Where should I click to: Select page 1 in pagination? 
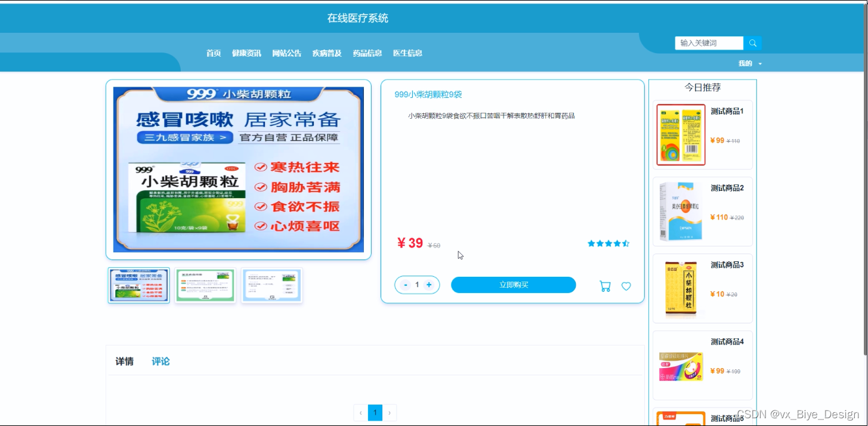[375, 412]
